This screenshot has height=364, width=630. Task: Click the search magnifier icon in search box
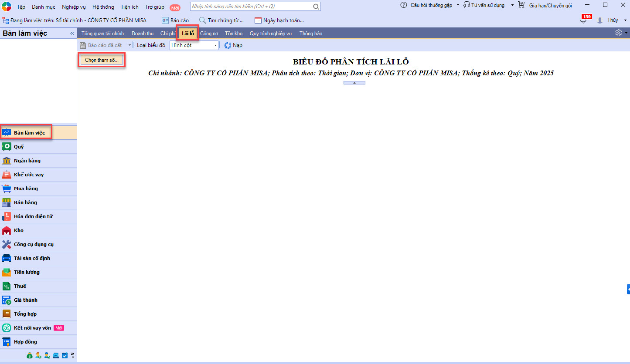316,7
